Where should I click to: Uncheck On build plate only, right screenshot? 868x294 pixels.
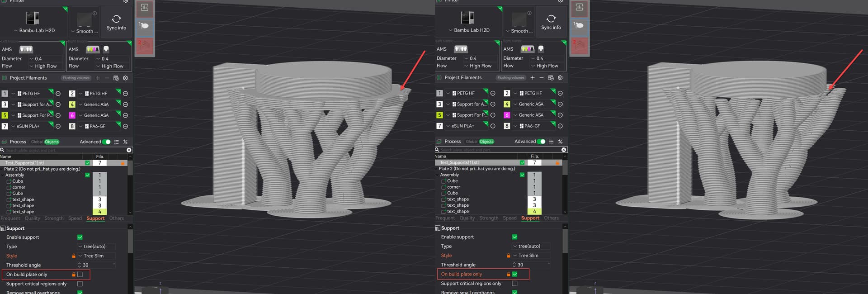(515, 274)
